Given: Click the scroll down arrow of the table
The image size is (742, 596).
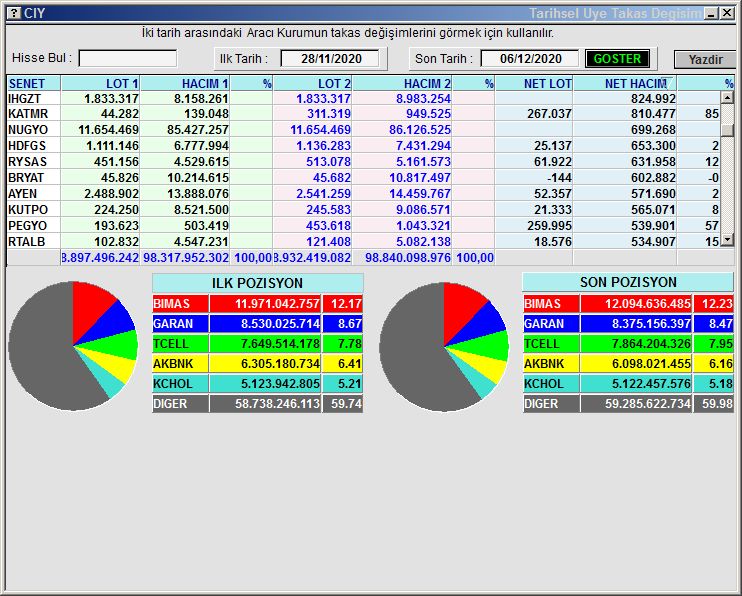Looking at the screenshot, I should tap(728, 240).
